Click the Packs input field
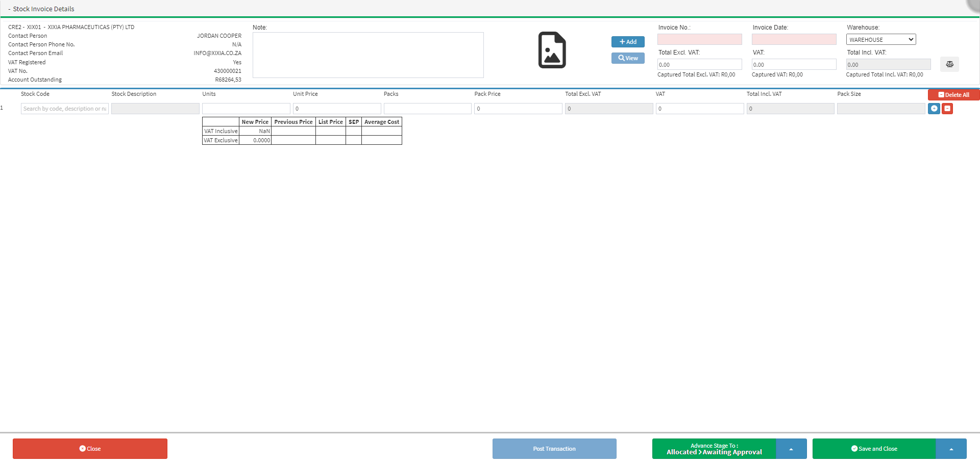 tap(428, 109)
